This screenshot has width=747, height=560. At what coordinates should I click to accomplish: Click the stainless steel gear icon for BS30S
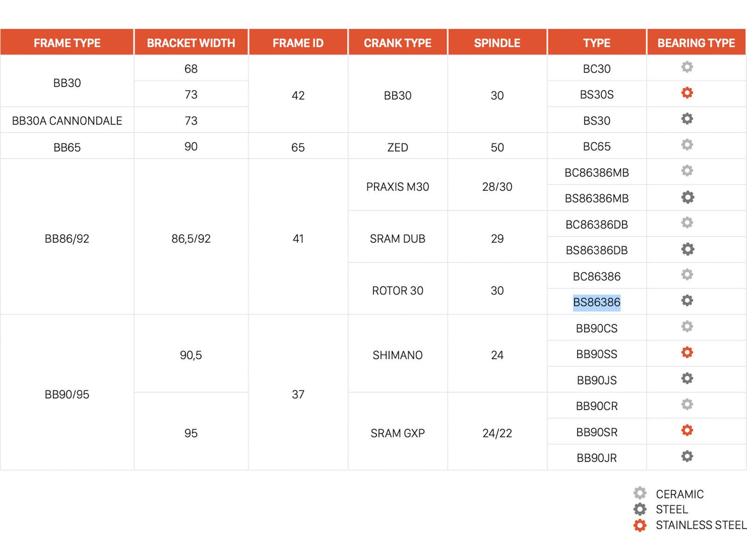pyautogui.click(x=687, y=92)
